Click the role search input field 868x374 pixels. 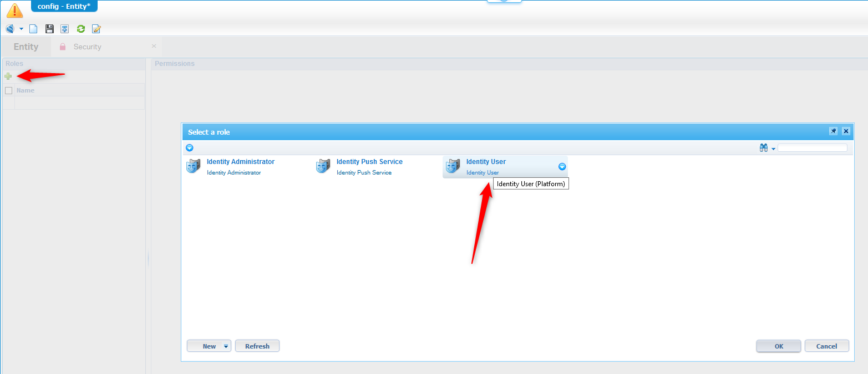coord(812,148)
